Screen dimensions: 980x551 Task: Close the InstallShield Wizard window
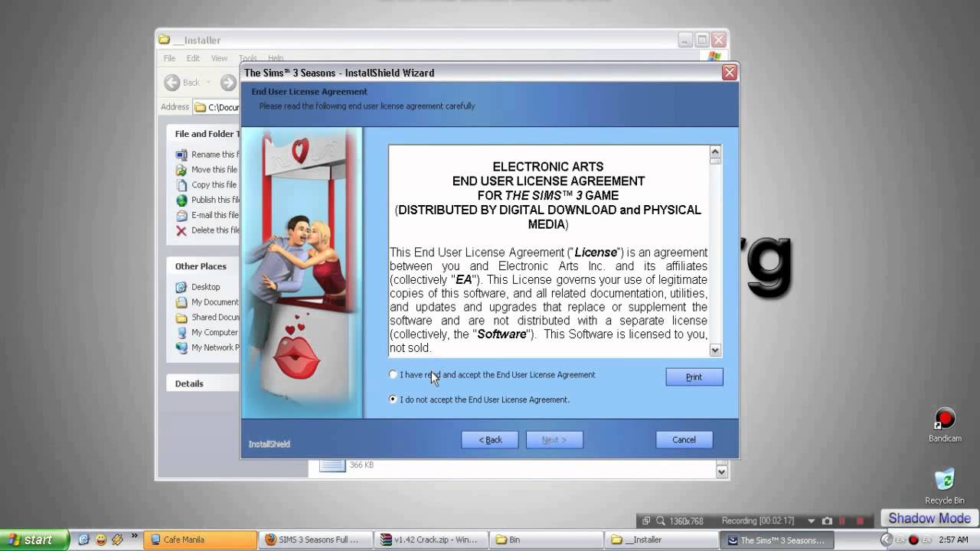click(729, 73)
